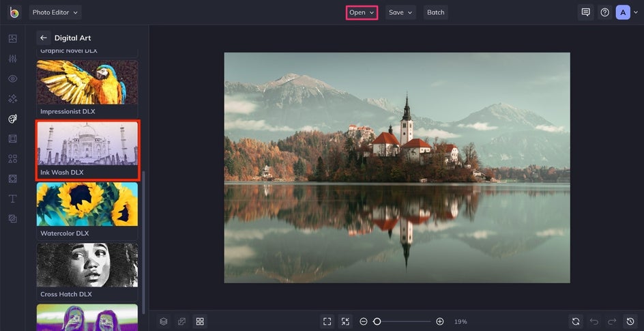
Task: Open the Graphics shapes icon in sidebar
Action: click(13, 158)
